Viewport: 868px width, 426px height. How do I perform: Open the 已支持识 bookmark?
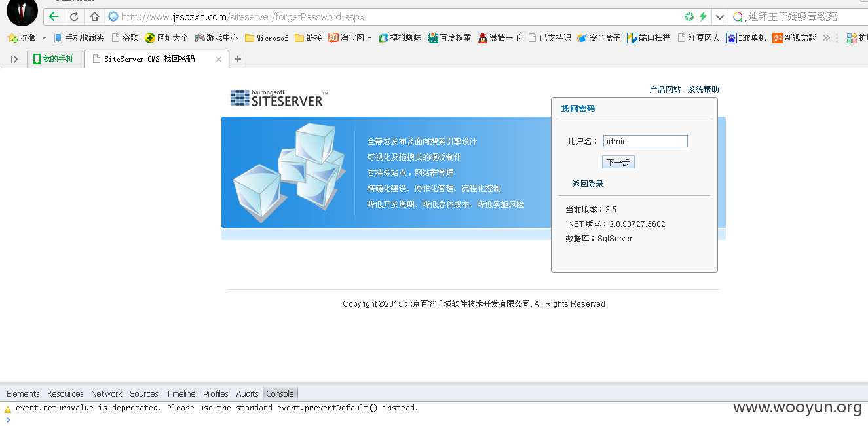coord(549,38)
